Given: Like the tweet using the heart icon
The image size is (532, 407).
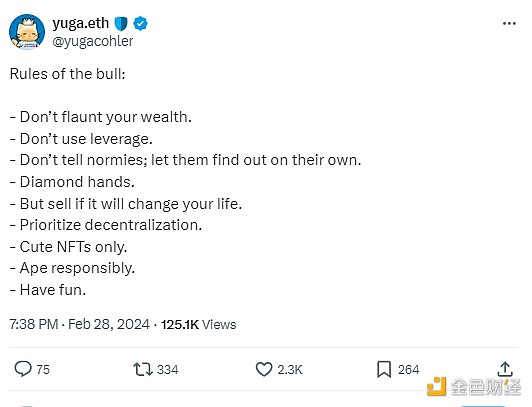Looking at the screenshot, I should point(264,369).
